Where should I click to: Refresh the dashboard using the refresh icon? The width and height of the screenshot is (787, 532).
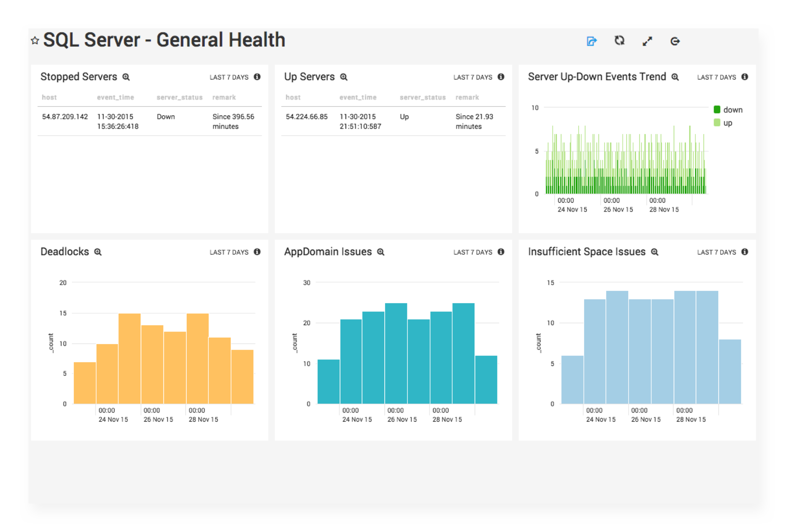(x=619, y=41)
